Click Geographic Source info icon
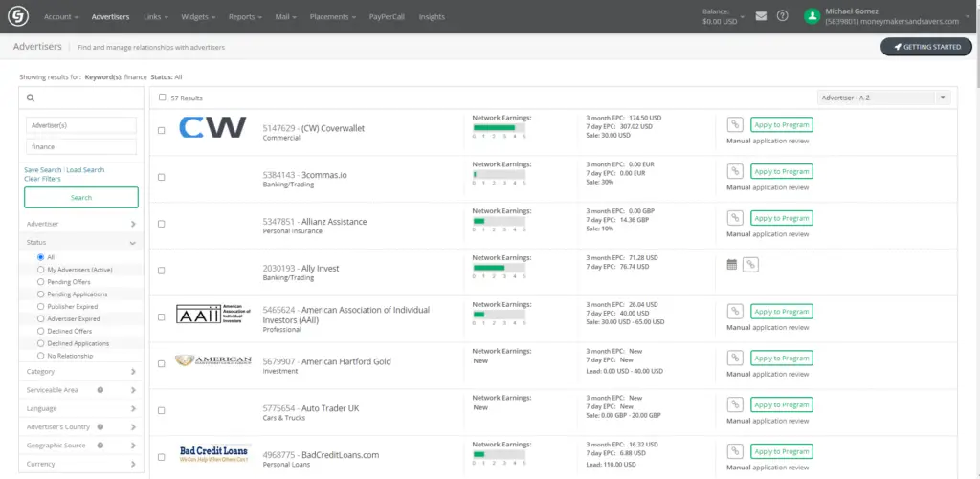Image resolution: width=980 pixels, height=479 pixels. pyautogui.click(x=100, y=446)
